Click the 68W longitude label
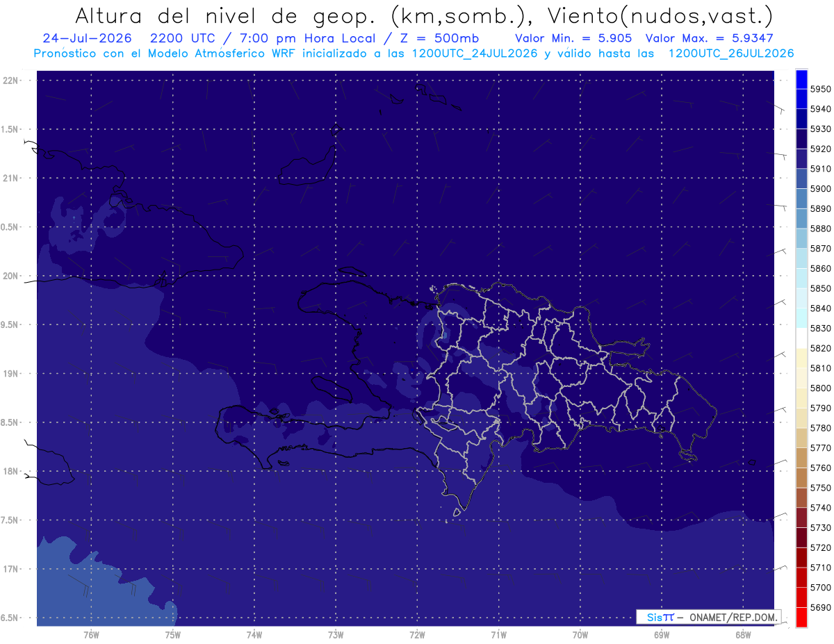 (743, 634)
